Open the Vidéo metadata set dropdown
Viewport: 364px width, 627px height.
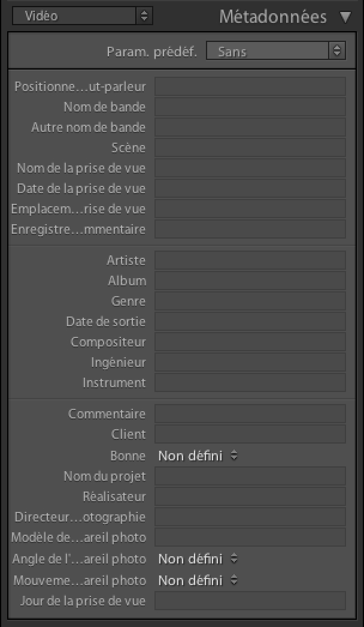[82, 16]
